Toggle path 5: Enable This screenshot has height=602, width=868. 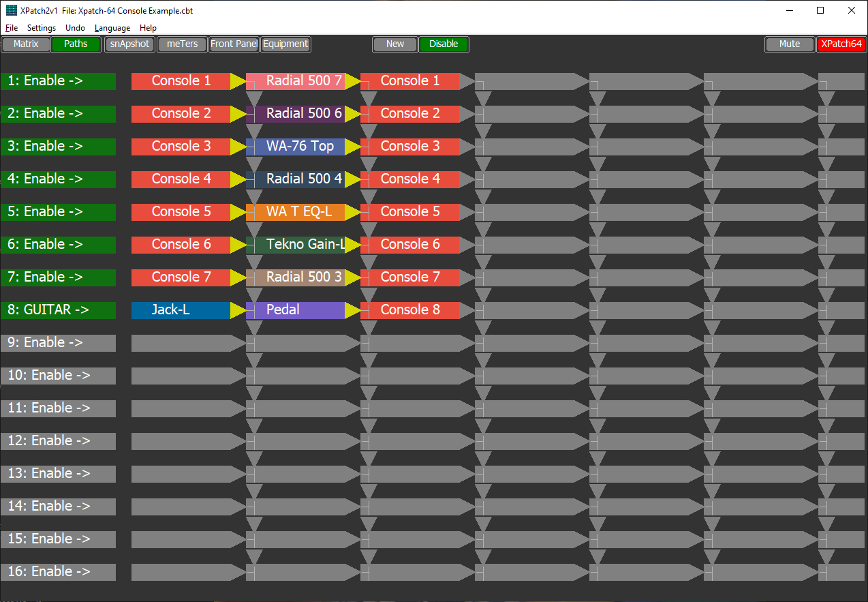pyautogui.click(x=58, y=212)
